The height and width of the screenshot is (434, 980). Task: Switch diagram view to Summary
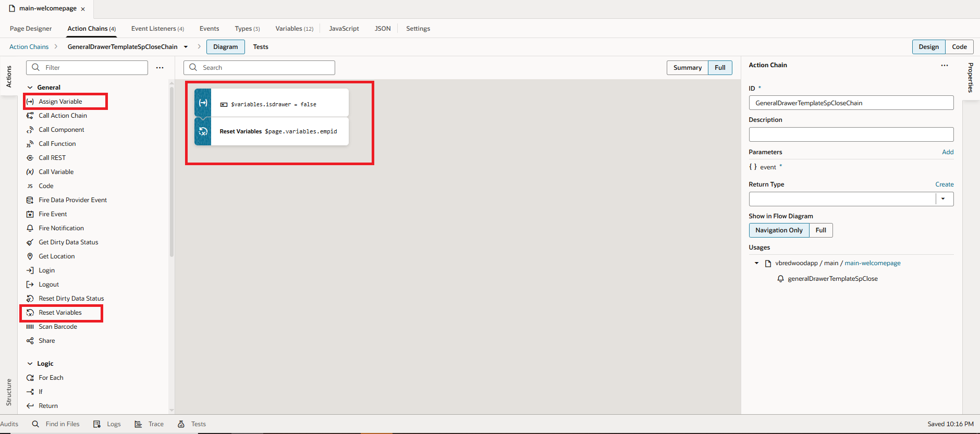tap(687, 68)
